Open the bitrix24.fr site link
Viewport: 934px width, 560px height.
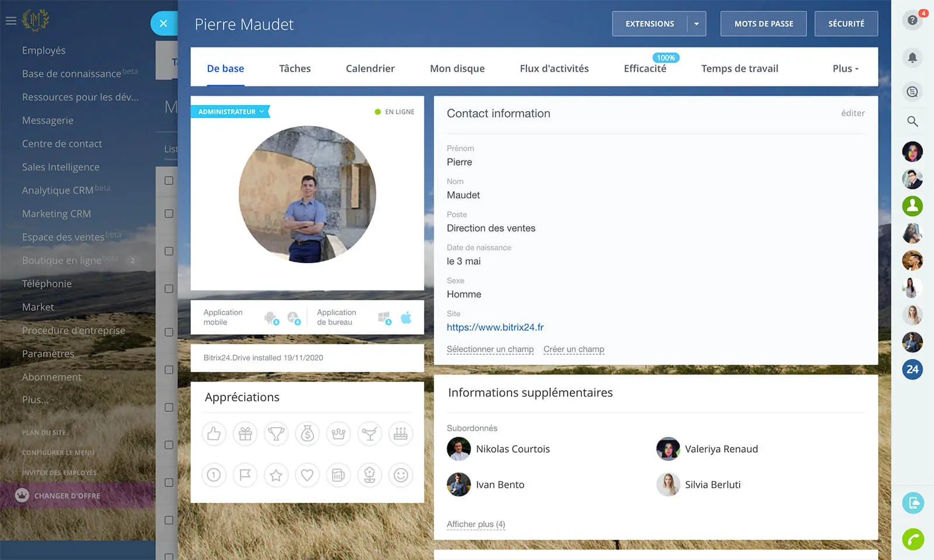495,327
